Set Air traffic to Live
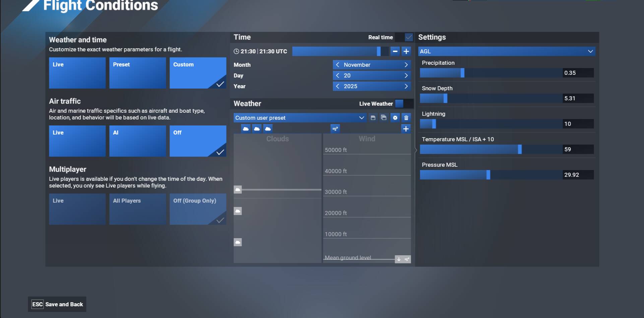 77,141
